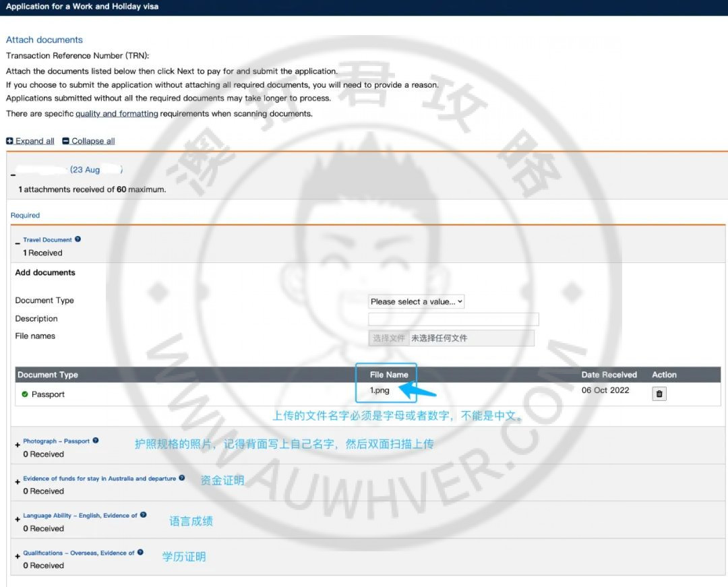The image size is (728, 587).
Task: Click help icon for Language Ability – English
Action: click(x=143, y=515)
